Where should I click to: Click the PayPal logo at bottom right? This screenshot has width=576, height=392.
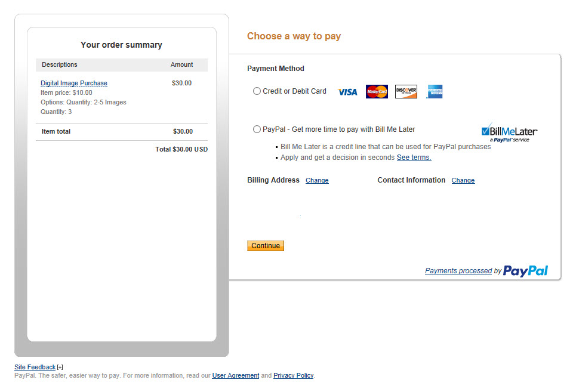click(x=525, y=271)
